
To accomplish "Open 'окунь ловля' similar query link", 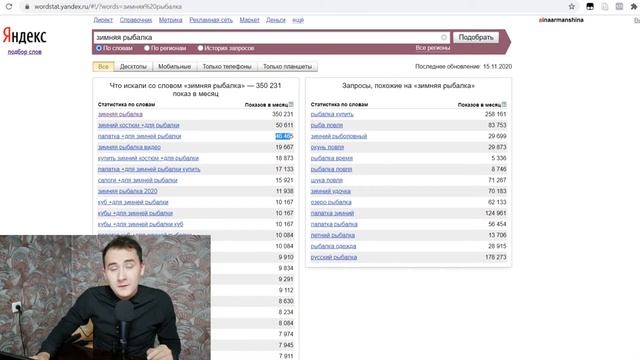I will tap(327, 147).
